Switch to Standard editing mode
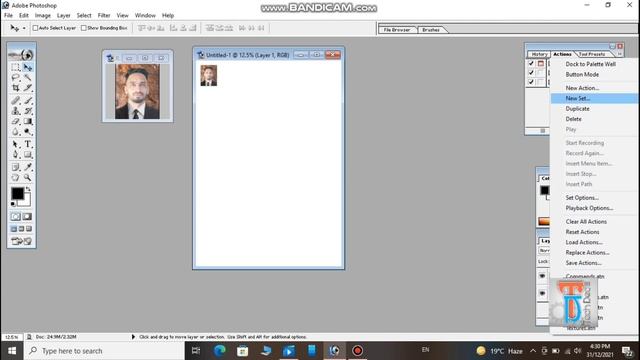The height and width of the screenshot is (360, 640). pos(16,217)
